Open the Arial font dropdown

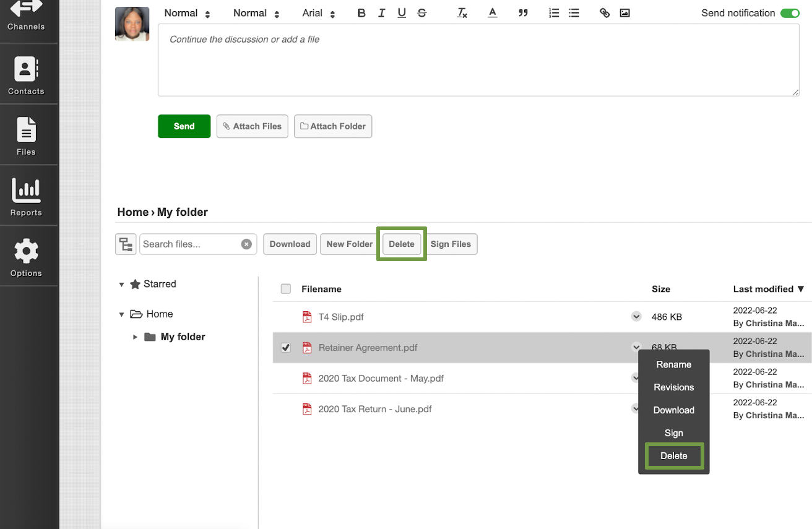tap(318, 14)
